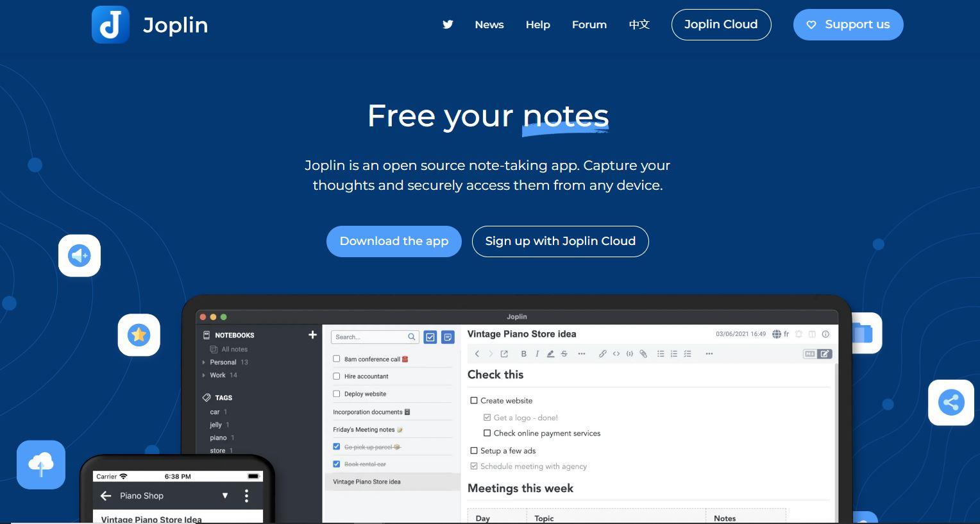Image resolution: width=980 pixels, height=524 pixels.
Task: Switch to rich text editor toggle
Action: pyautogui.click(x=825, y=353)
